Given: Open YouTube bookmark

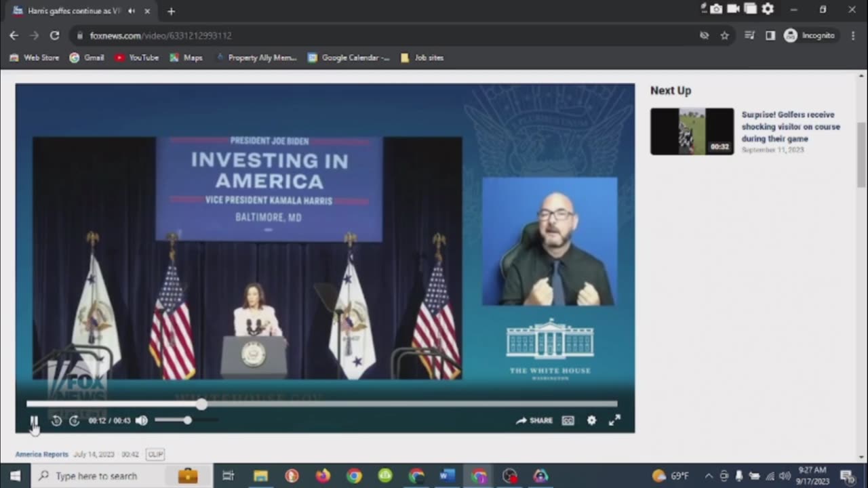Looking at the screenshot, I should [137, 58].
